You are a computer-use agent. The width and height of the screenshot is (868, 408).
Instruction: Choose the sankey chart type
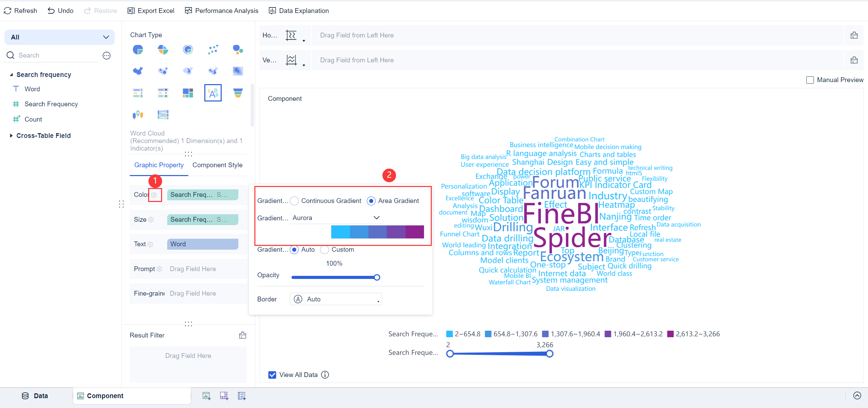click(163, 115)
